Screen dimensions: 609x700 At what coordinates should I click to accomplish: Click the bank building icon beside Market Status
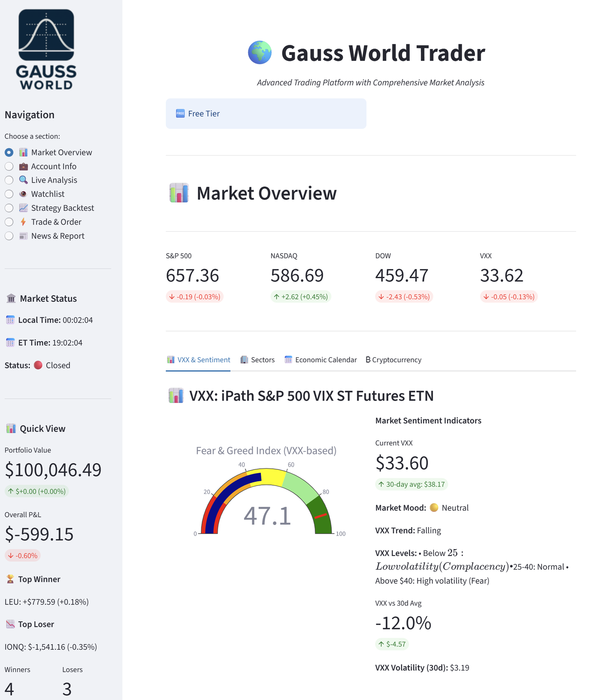[11, 298]
